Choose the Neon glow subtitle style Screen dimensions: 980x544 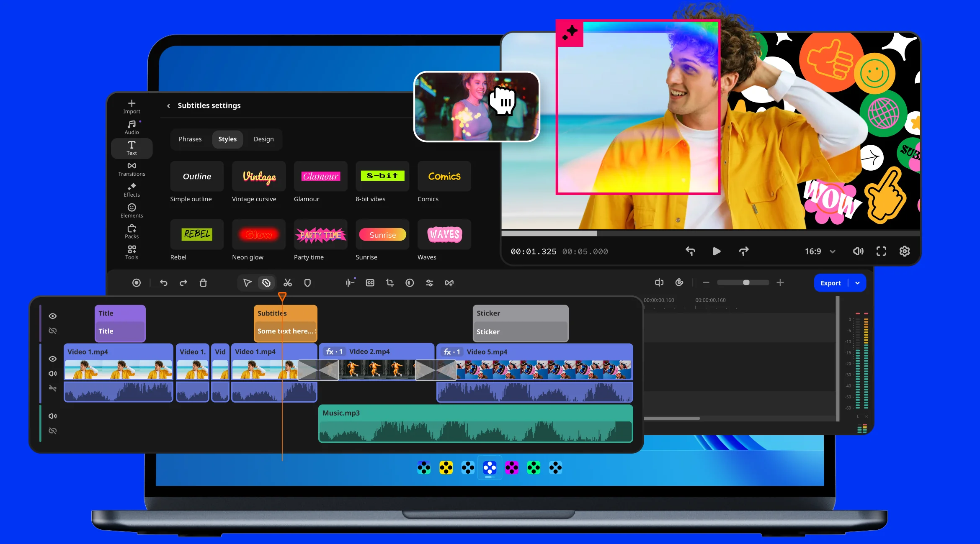pos(259,235)
